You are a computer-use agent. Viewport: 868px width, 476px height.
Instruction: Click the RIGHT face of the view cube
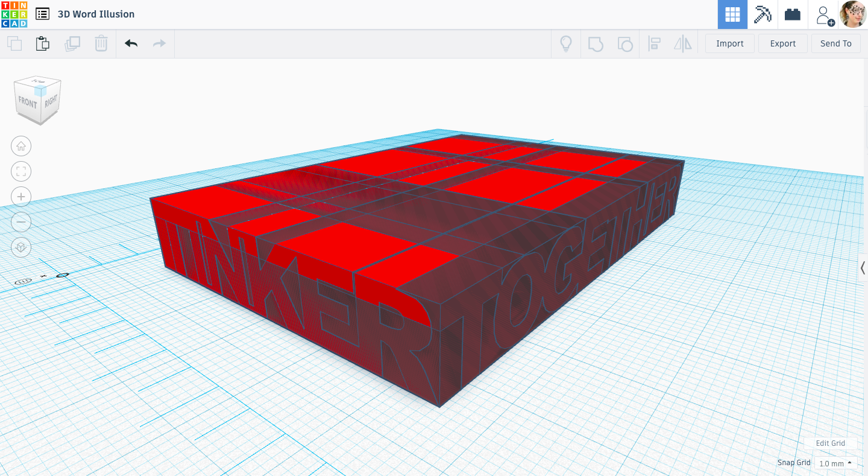click(x=51, y=102)
